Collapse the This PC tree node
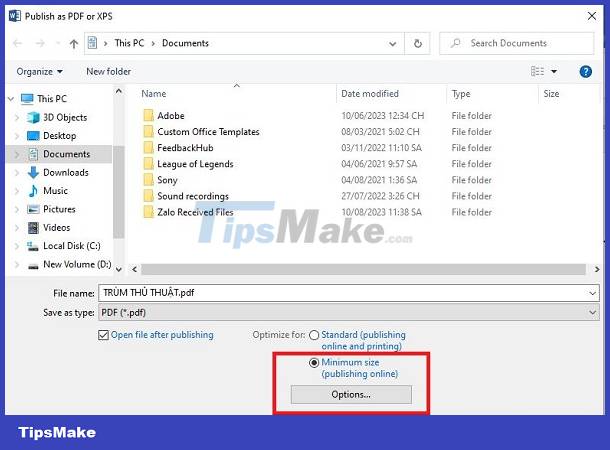The width and height of the screenshot is (610, 450). pyautogui.click(x=11, y=99)
